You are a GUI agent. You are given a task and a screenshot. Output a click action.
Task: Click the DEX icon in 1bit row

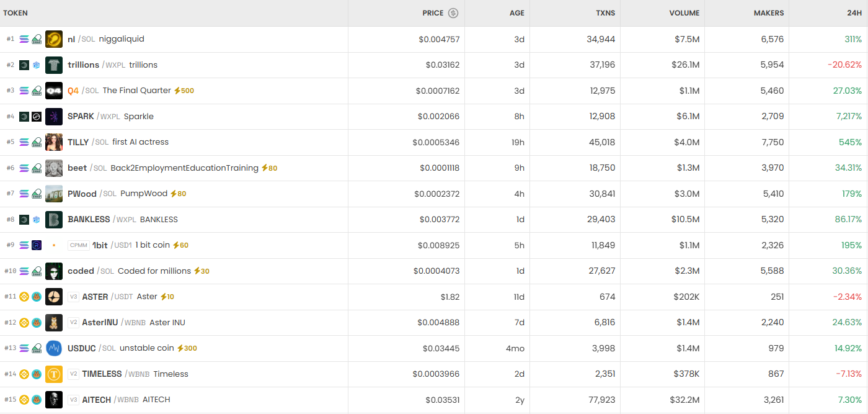(x=37, y=245)
